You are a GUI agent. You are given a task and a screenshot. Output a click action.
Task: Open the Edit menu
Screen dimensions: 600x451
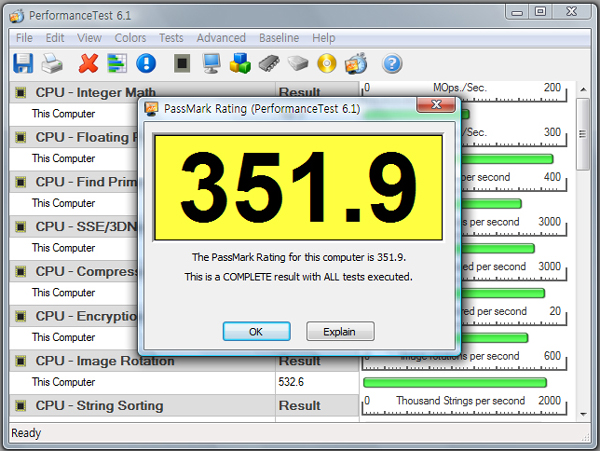coord(55,38)
